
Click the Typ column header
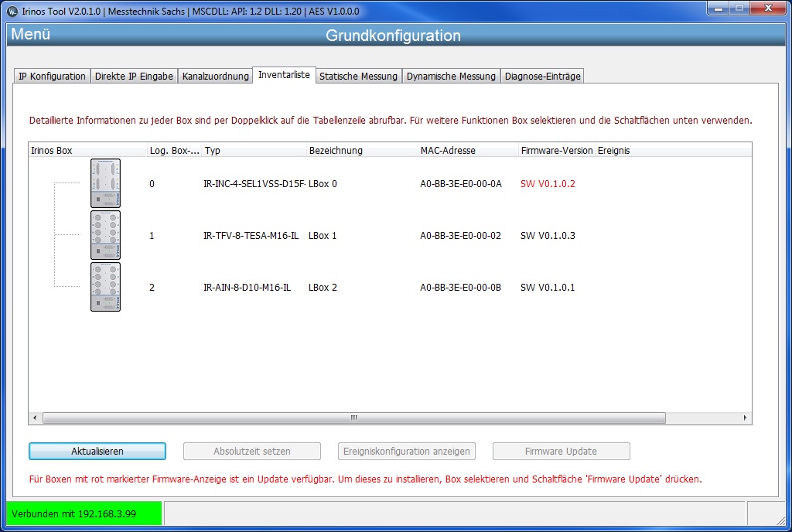tap(254, 151)
